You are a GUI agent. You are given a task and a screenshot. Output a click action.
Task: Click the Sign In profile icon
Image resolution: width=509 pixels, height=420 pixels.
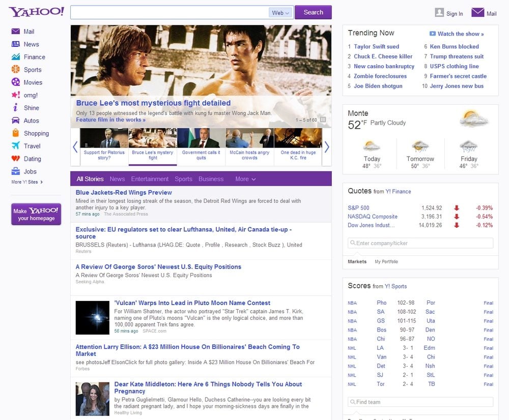439,13
